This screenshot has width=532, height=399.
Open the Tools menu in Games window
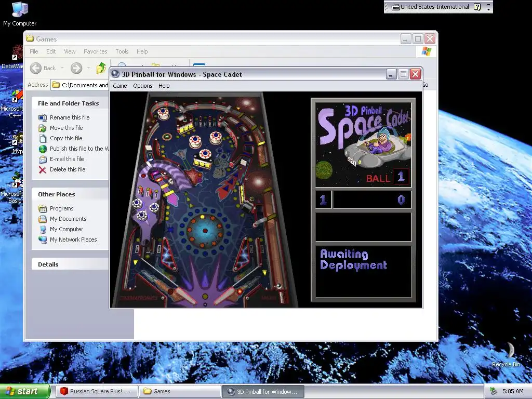pyautogui.click(x=122, y=51)
